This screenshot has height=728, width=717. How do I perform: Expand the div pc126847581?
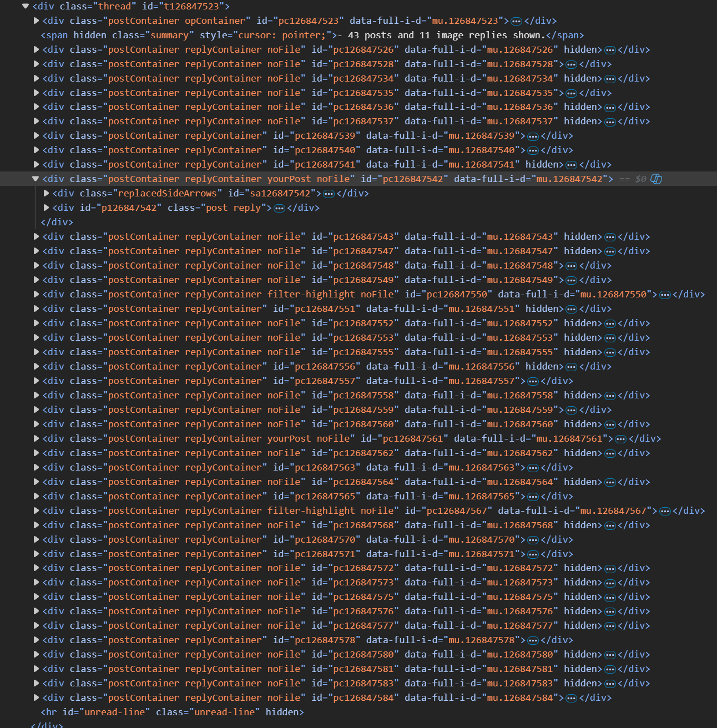pos(36,669)
